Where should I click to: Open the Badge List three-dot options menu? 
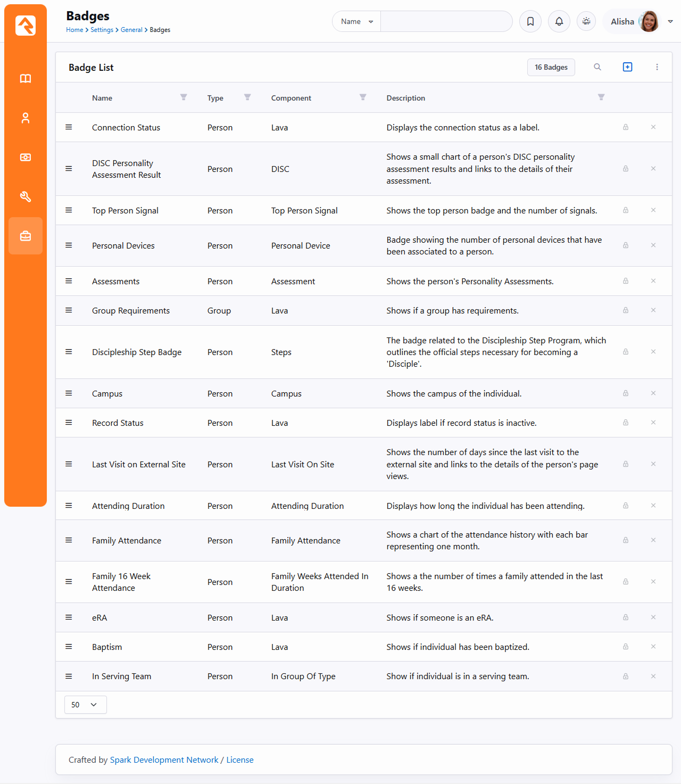click(657, 67)
